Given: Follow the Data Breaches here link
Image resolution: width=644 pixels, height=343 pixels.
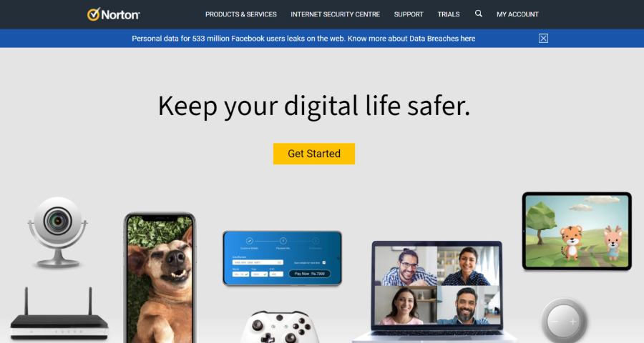Looking at the screenshot, I should click(442, 39).
